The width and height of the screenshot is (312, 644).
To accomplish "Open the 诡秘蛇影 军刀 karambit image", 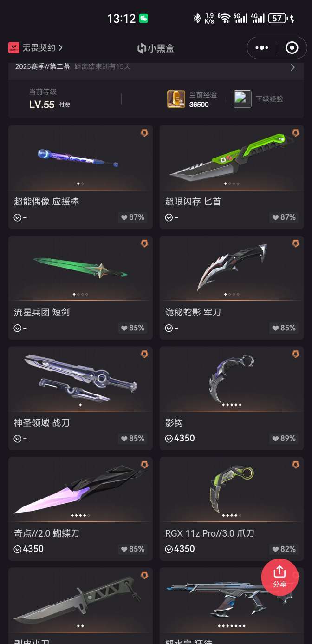I will 232,268.
